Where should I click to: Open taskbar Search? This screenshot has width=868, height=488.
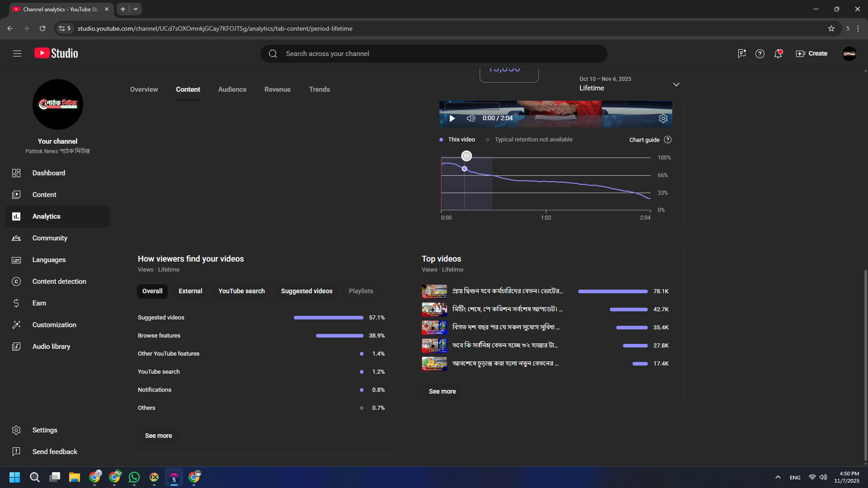(x=35, y=477)
